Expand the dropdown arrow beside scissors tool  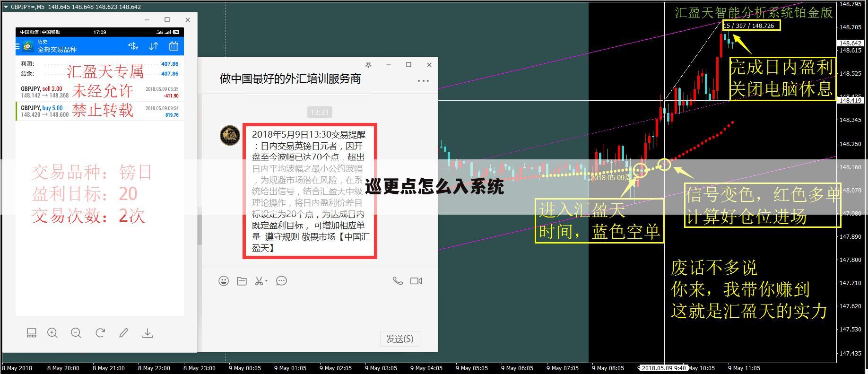(x=266, y=281)
